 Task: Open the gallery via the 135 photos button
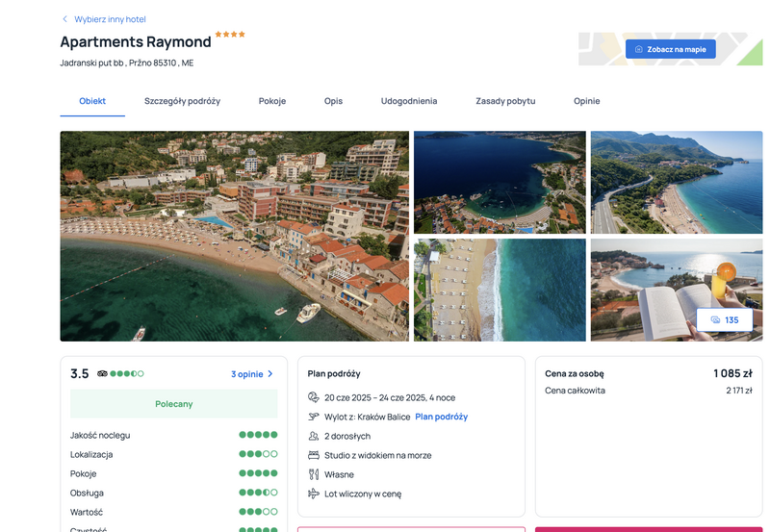(x=725, y=320)
